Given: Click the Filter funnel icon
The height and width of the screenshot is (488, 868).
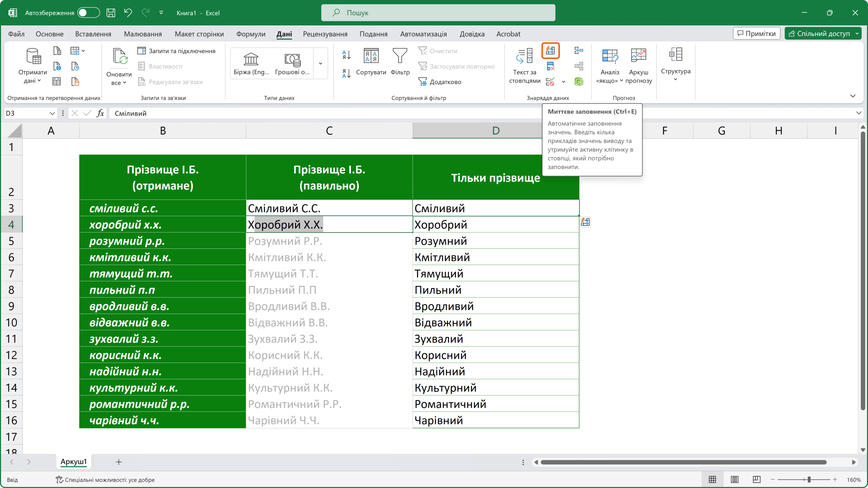Looking at the screenshot, I should [x=400, y=56].
